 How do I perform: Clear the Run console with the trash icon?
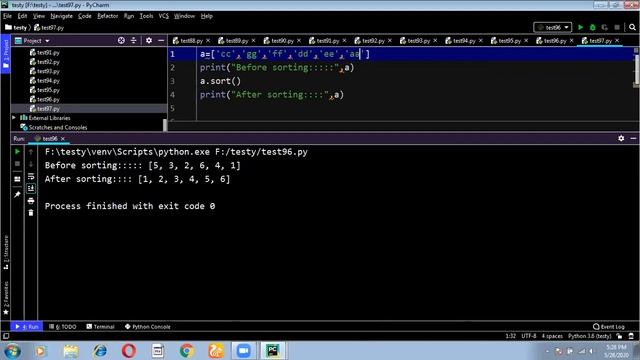pyautogui.click(x=31, y=213)
